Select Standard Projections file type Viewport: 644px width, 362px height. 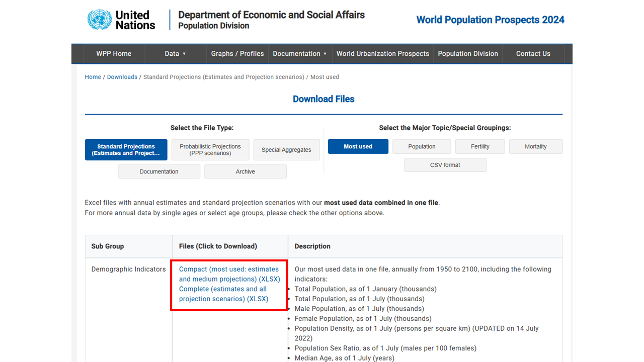click(126, 150)
